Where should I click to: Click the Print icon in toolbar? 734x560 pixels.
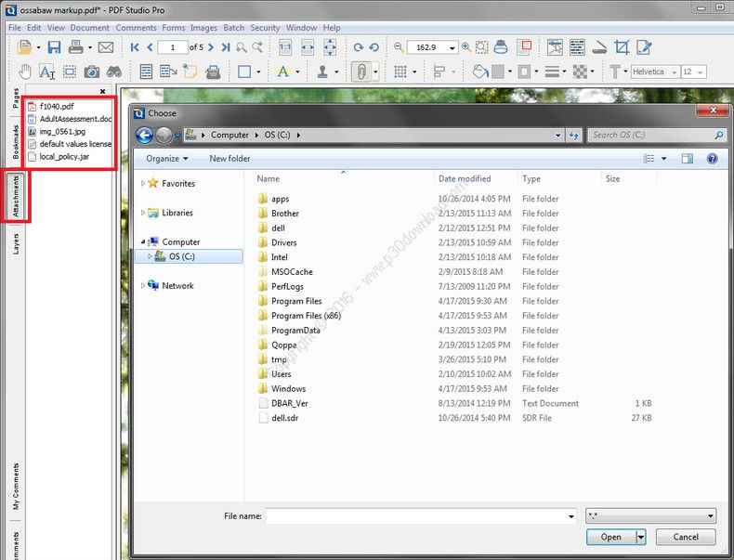click(75, 47)
